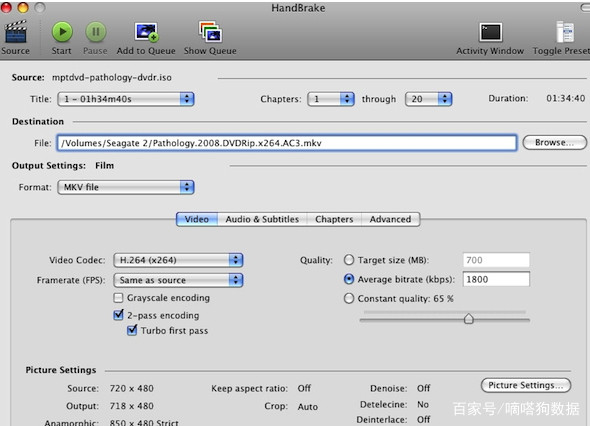Click the Pause toolbar icon
The image size is (590, 426).
pyautogui.click(x=96, y=32)
